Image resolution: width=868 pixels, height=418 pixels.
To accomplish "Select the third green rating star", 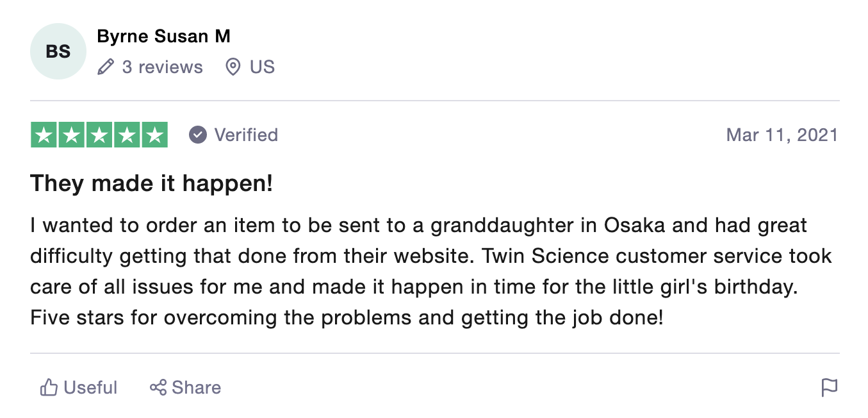I will (x=99, y=135).
